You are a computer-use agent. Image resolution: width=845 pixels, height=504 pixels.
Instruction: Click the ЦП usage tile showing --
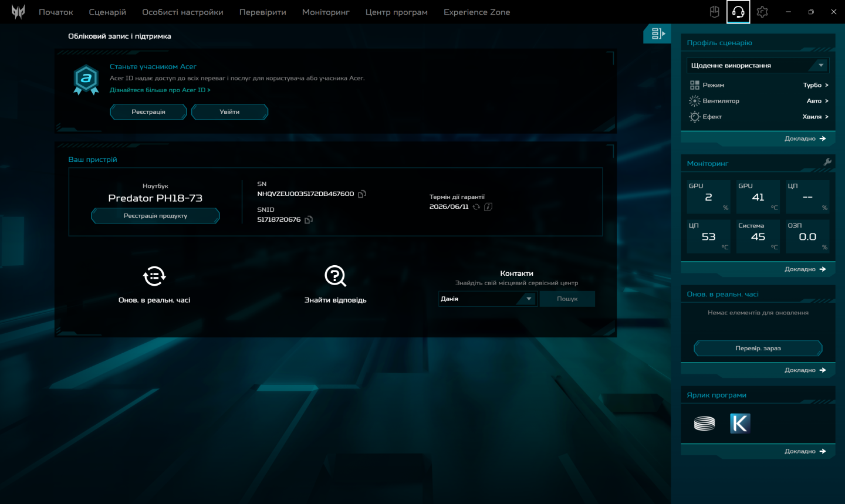(807, 197)
